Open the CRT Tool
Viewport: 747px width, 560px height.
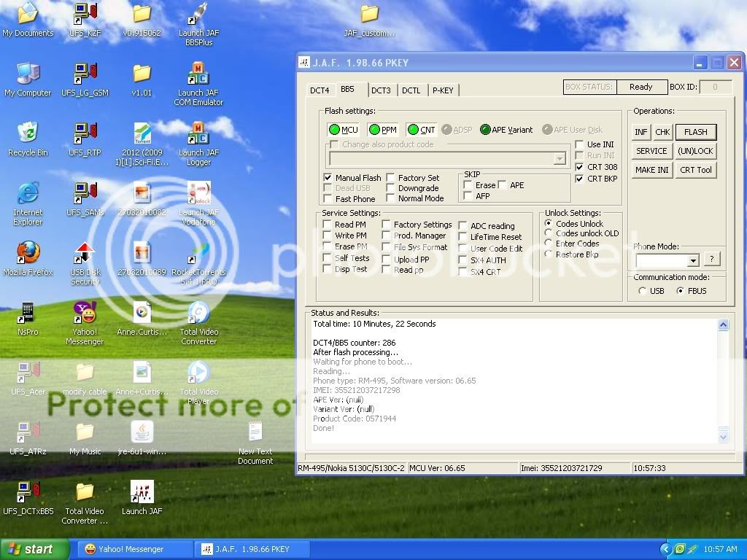[695, 170]
